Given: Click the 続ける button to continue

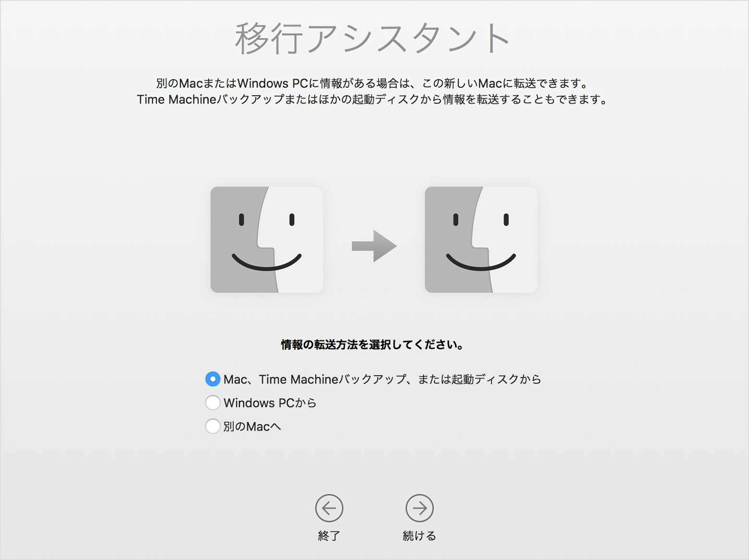Looking at the screenshot, I should point(419,536).
